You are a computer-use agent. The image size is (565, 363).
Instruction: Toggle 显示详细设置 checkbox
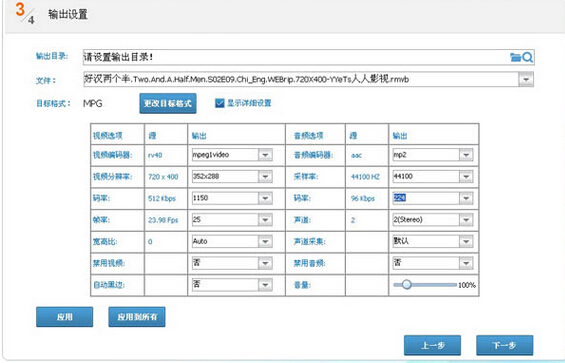coord(219,103)
